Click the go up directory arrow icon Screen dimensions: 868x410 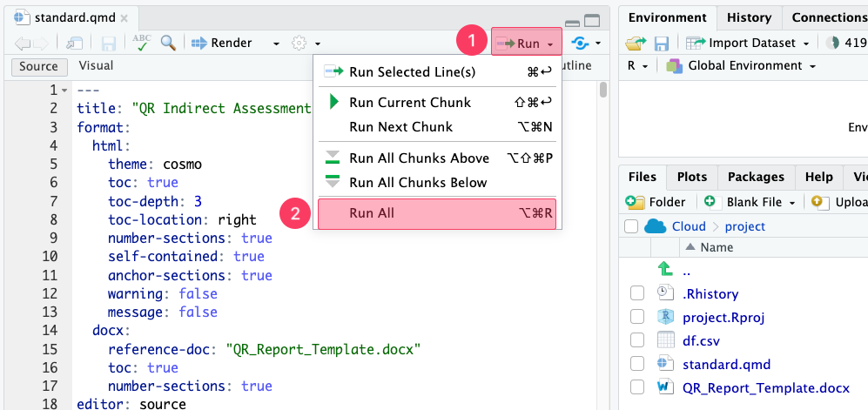tap(664, 269)
